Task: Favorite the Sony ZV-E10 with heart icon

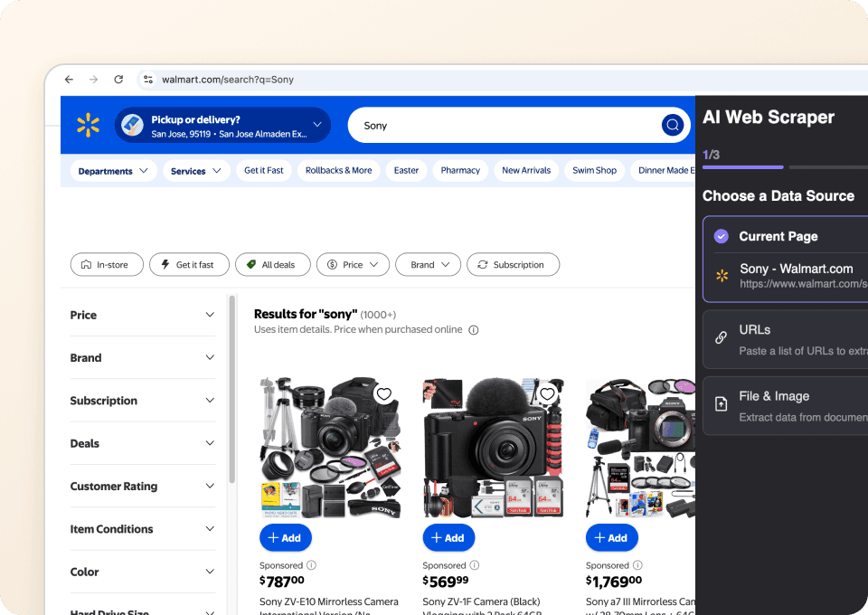Action: click(384, 394)
